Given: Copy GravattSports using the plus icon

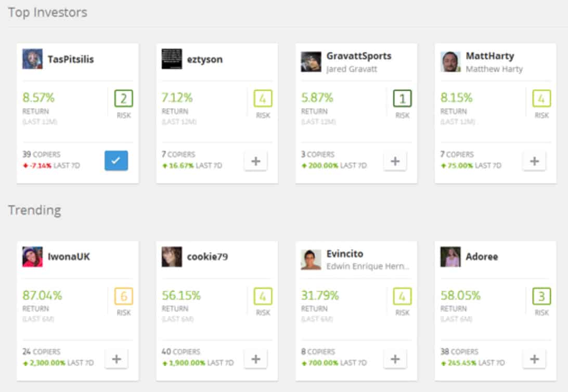Looking at the screenshot, I should 395,161.
